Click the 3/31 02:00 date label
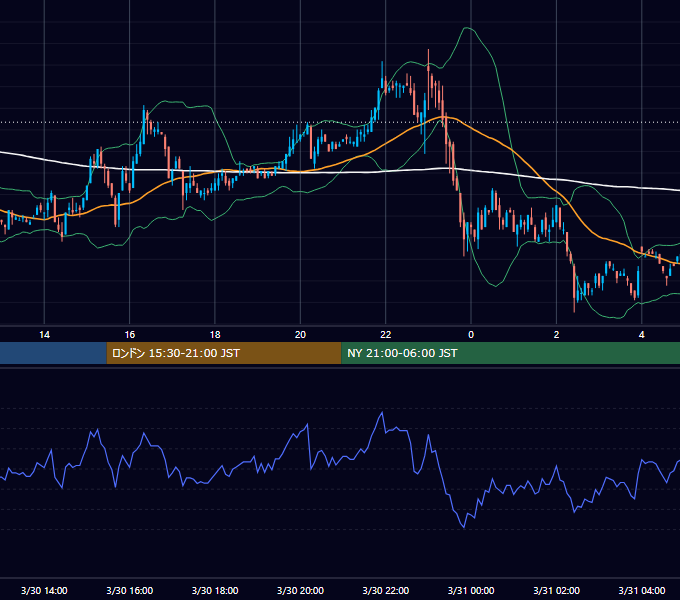 (x=556, y=590)
